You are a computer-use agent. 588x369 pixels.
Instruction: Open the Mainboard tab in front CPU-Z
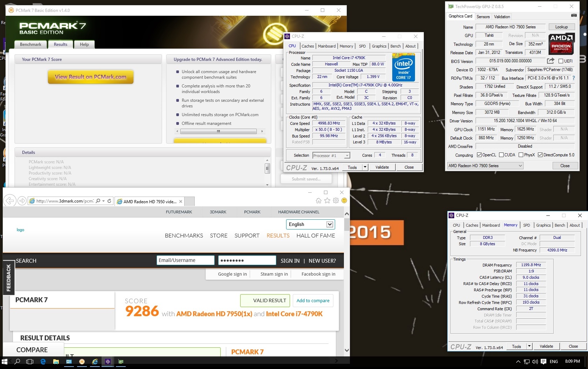[x=327, y=46]
